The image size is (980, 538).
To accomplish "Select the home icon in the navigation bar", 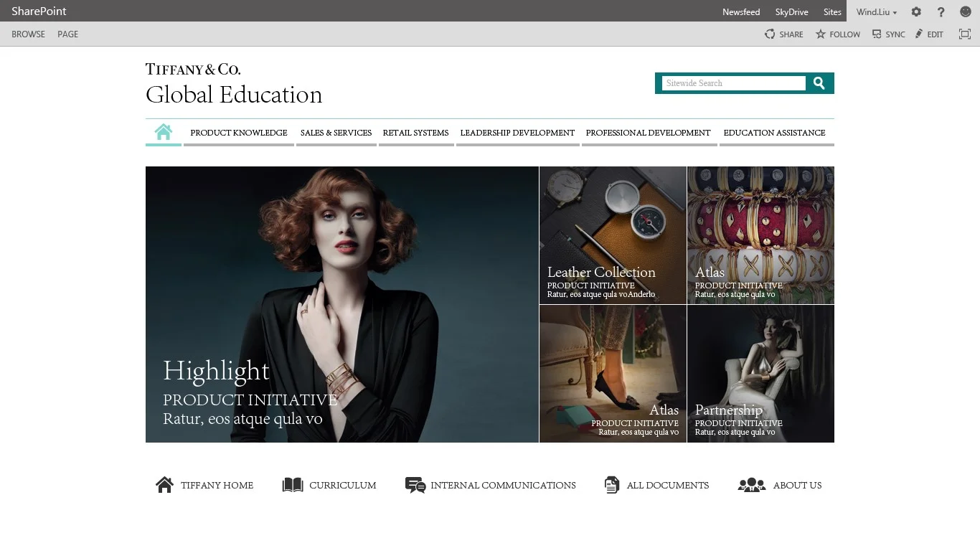I will tap(163, 132).
